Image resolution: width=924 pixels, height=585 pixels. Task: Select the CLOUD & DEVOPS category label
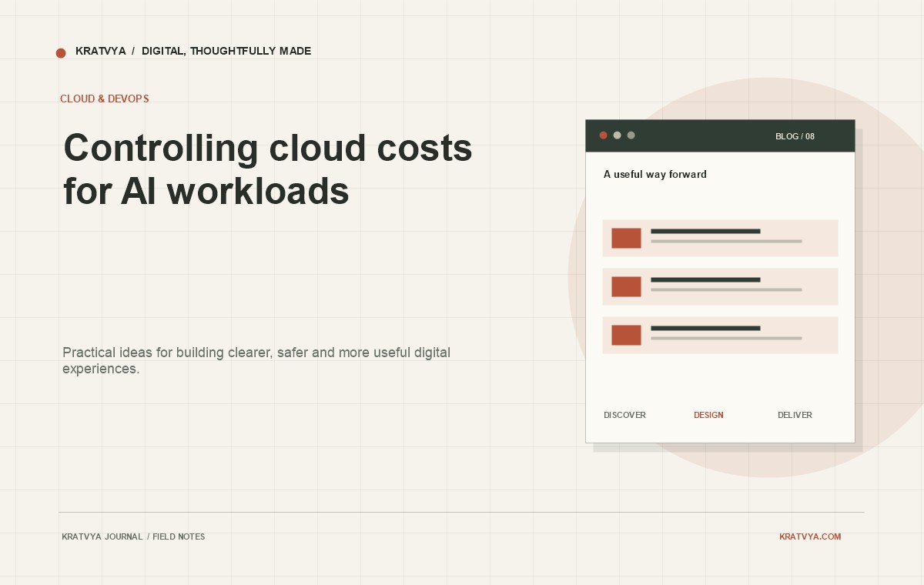point(105,99)
